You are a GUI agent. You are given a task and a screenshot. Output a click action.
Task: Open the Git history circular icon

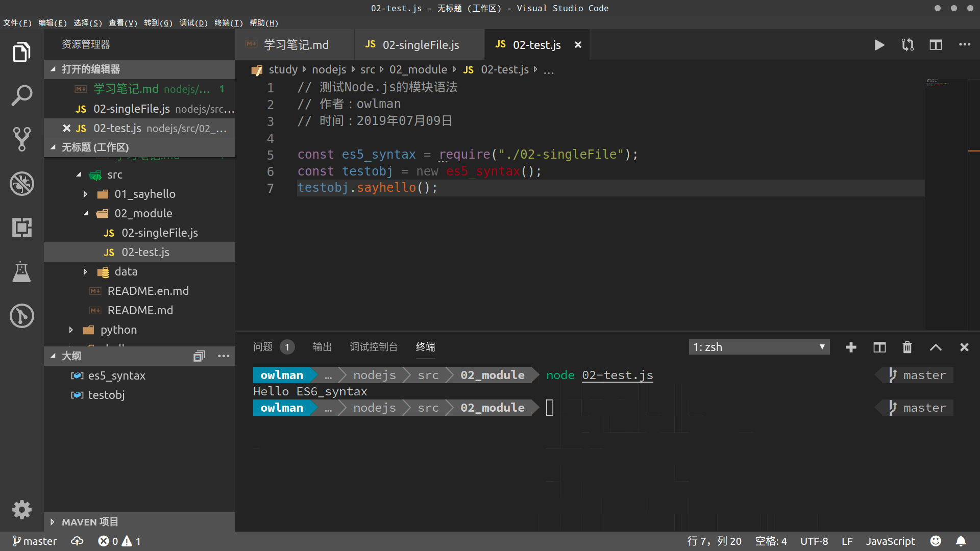21,316
